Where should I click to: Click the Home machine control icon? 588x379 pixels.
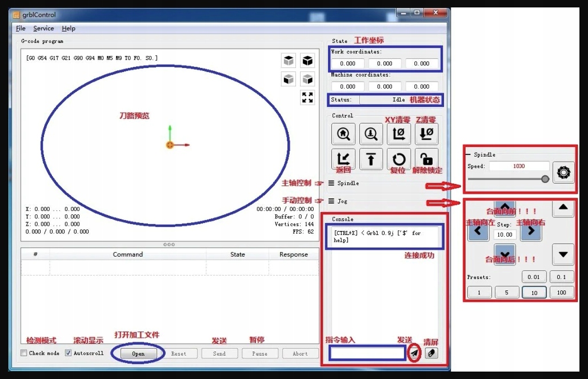click(343, 134)
